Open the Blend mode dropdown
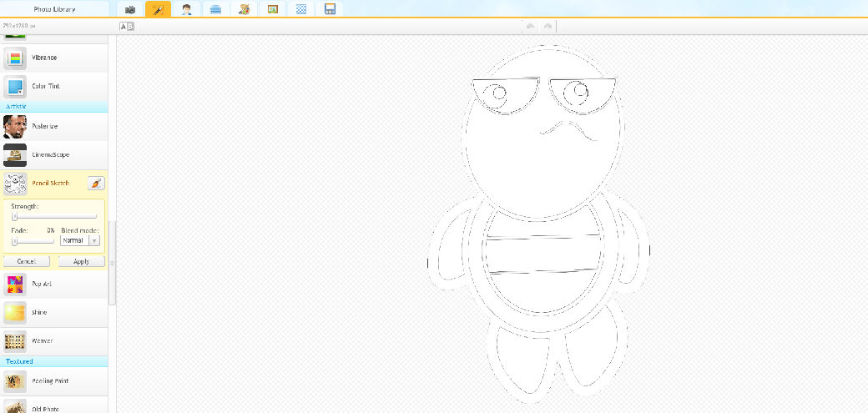This screenshot has height=413, width=868. [81, 240]
